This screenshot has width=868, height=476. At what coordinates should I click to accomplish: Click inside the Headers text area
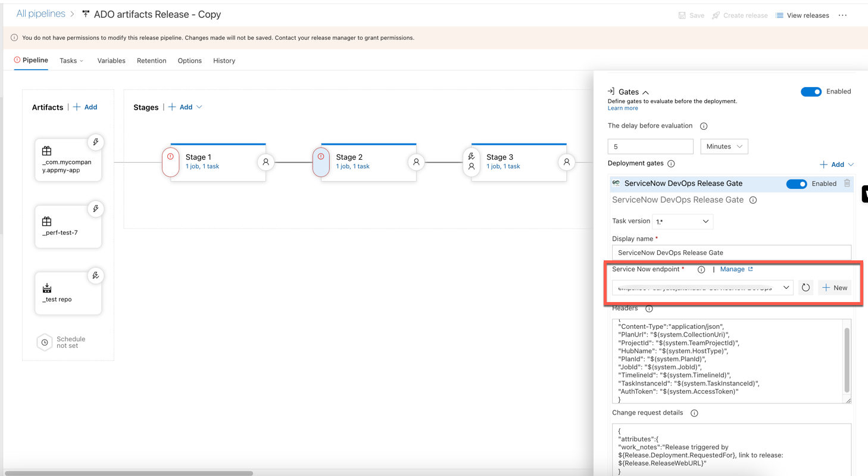(727, 362)
